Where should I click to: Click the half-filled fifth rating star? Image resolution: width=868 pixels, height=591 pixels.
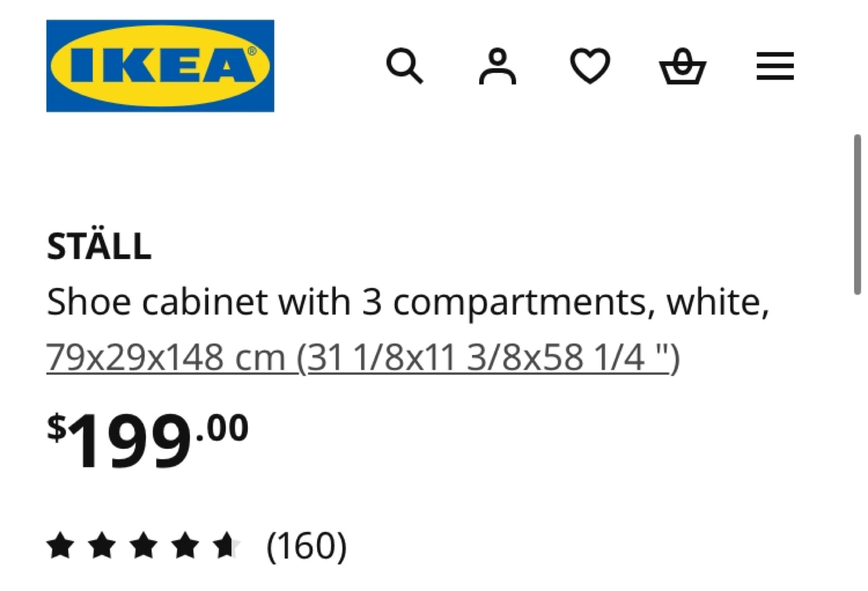[x=227, y=546]
